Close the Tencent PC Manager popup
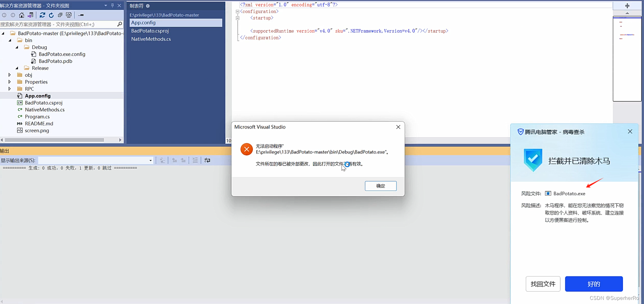 [x=630, y=132]
